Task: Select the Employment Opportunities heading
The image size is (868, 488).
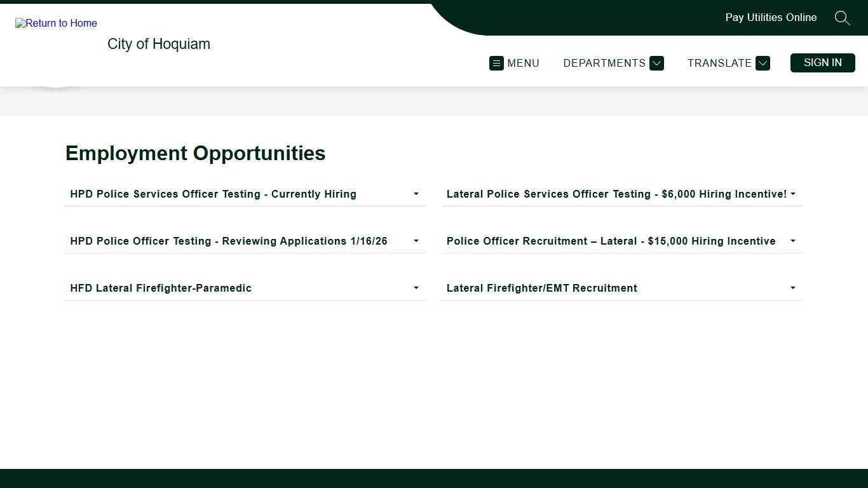Action: pos(195,153)
